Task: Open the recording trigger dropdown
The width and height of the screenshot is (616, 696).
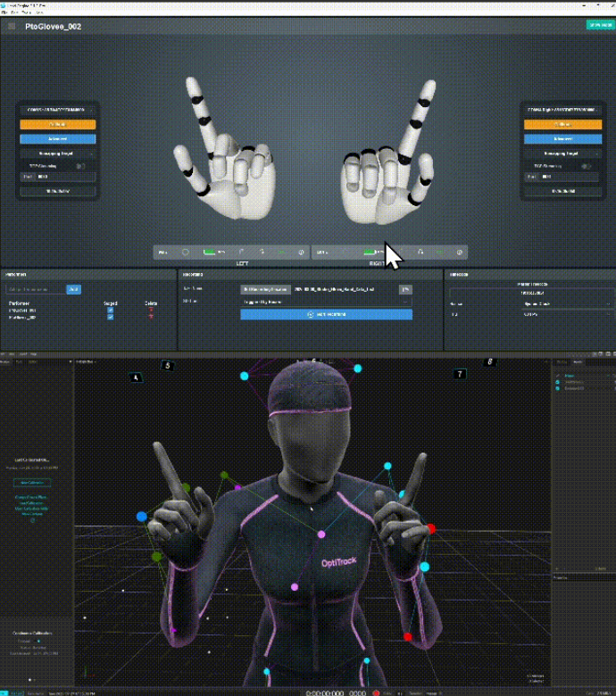Action: (326, 302)
